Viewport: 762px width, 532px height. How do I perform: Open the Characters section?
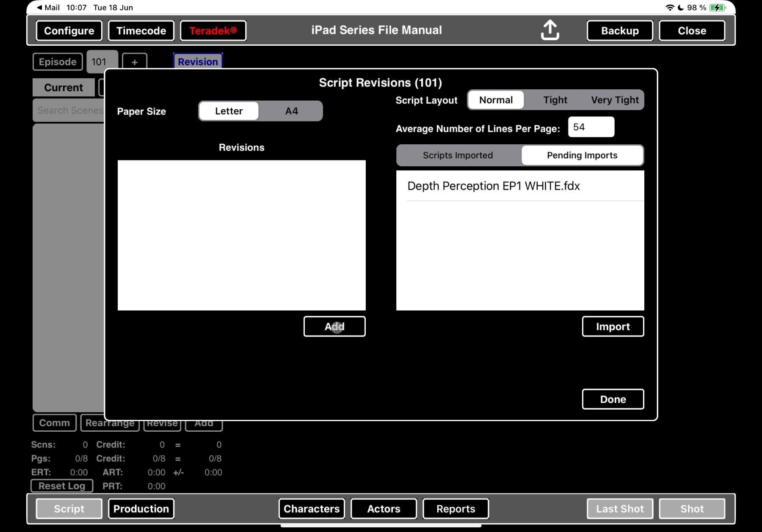click(312, 509)
